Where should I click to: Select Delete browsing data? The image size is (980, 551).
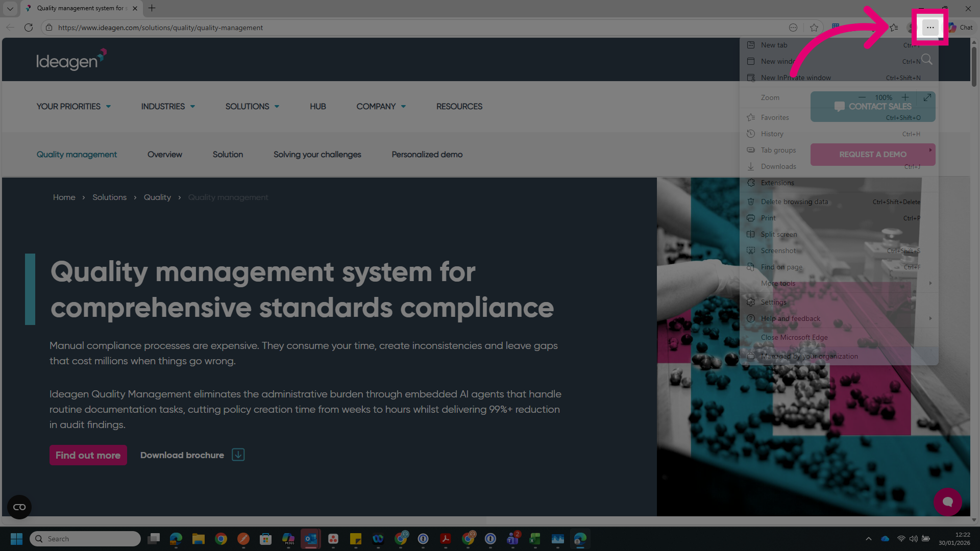coord(839,202)
